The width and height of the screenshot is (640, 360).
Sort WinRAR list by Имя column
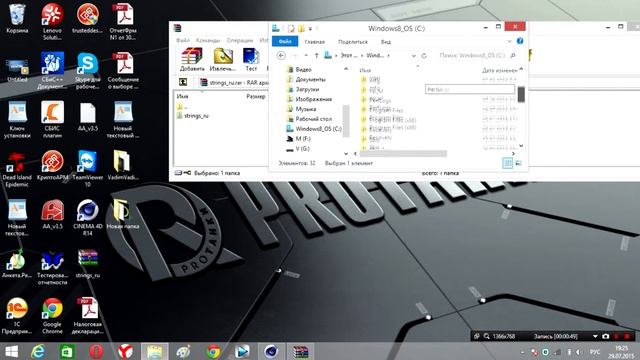[x=182, y=96]
